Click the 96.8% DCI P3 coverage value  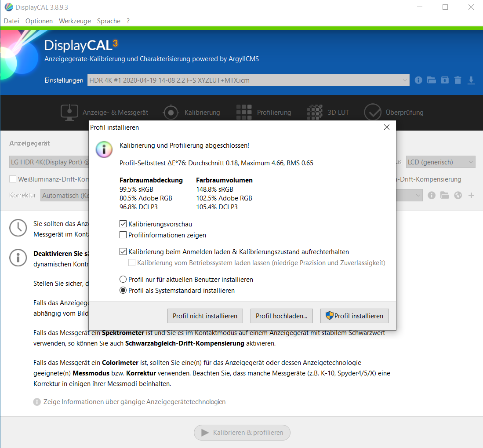coord(138,207)
